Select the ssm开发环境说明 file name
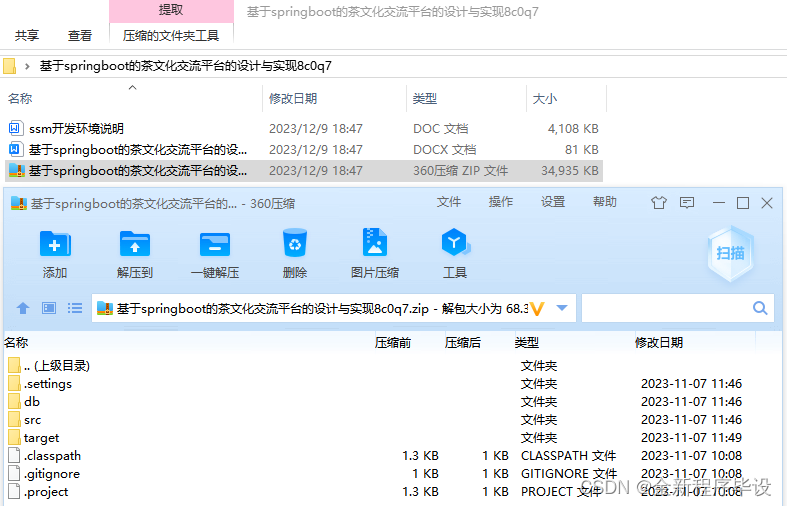Image resolution: width=787 pixels, height=506 pixels. pyautogui.click(x=76, y=129)
